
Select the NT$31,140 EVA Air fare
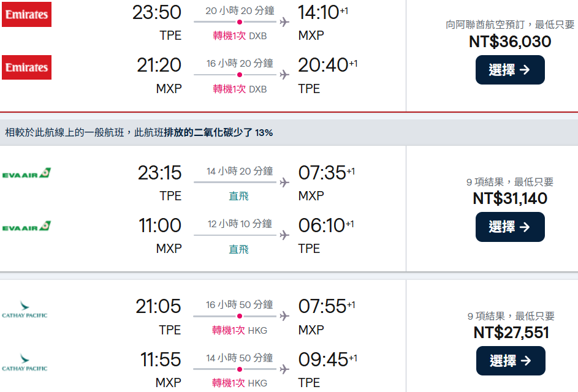pos(510,227)
